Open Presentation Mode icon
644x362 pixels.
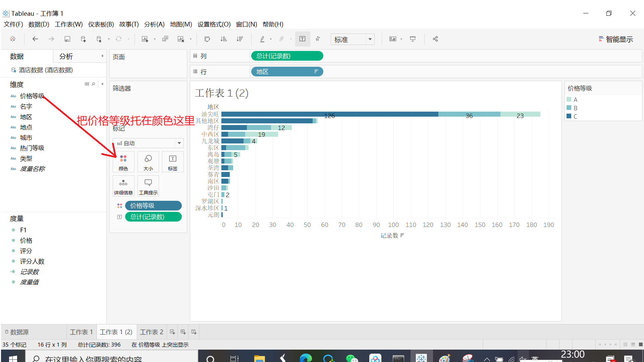click(413, 39)
